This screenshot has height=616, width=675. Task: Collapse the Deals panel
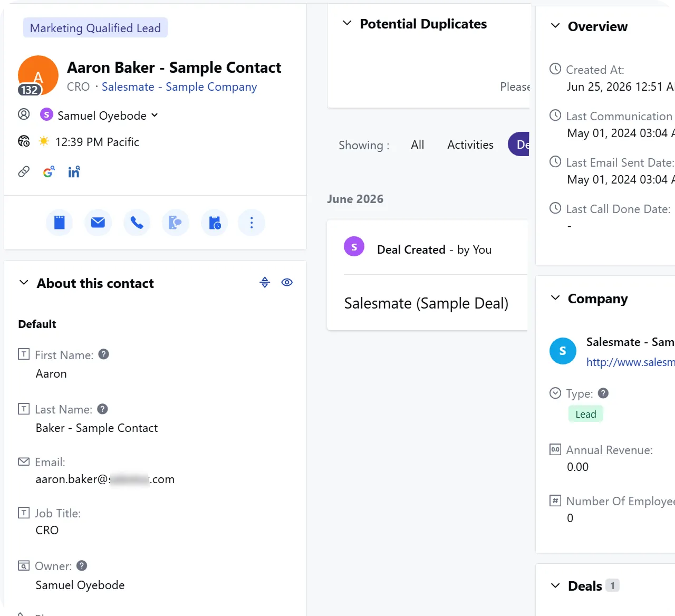click(555, 585)
